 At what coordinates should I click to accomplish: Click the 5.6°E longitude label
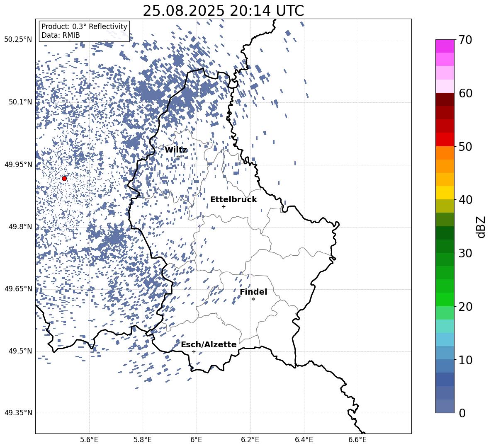point(89,440)
